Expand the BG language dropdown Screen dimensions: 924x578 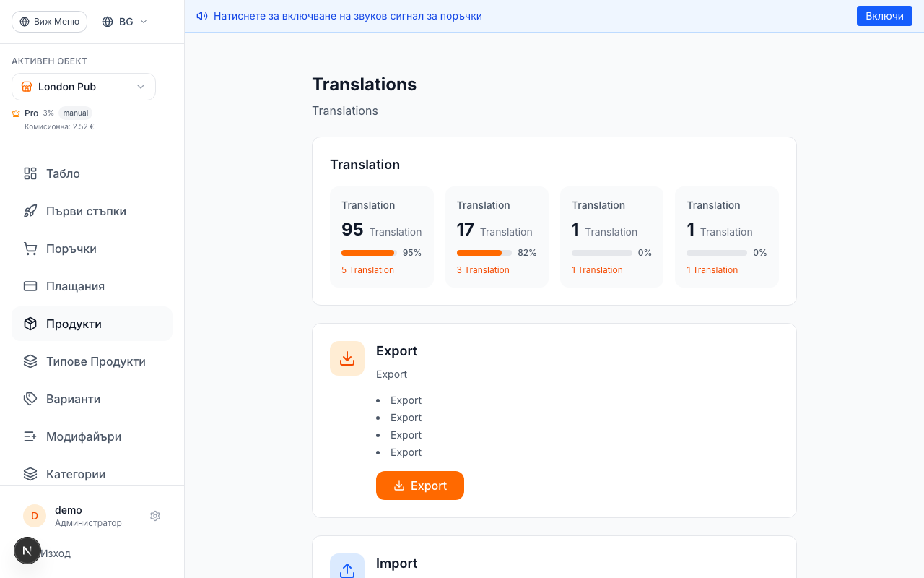point(125,22)
